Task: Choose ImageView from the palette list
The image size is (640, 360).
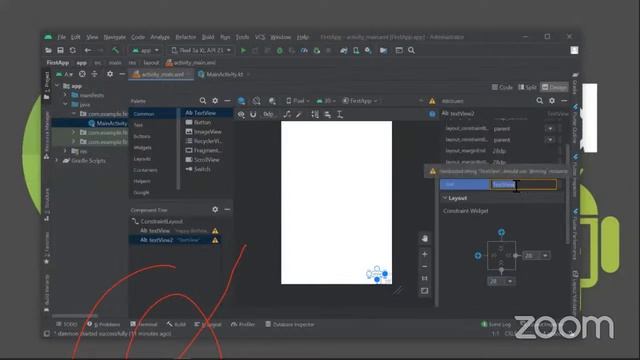Action: pos(208,132)
